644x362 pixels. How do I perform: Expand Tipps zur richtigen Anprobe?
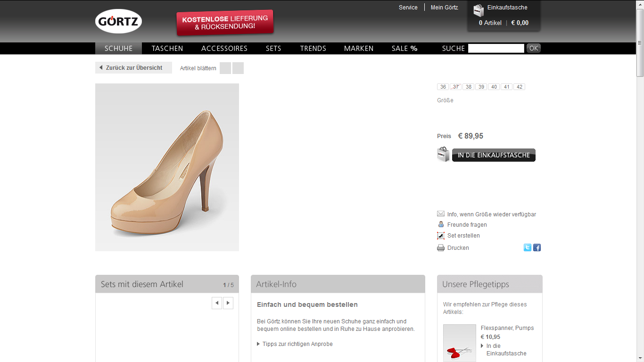tap(297, 344)
